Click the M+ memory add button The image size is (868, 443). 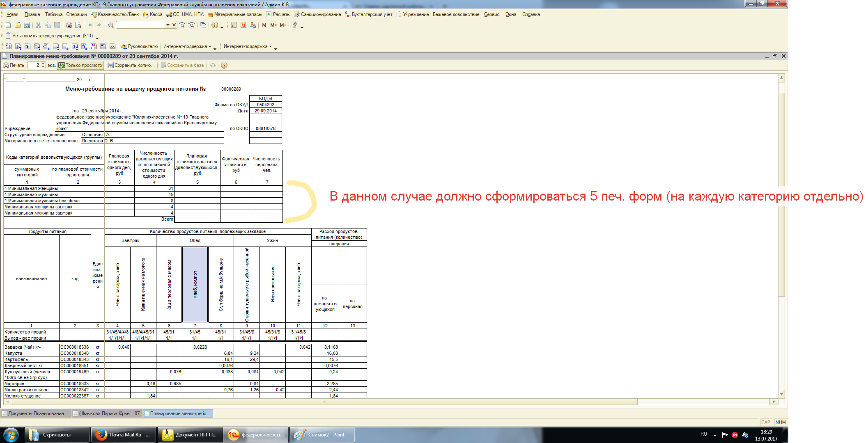point(273,25)
